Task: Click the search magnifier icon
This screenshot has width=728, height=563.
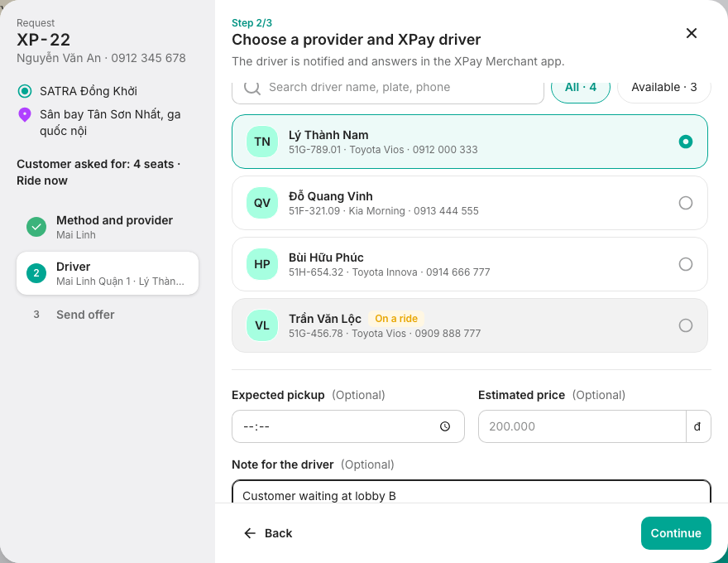Action: pos(252,87)
